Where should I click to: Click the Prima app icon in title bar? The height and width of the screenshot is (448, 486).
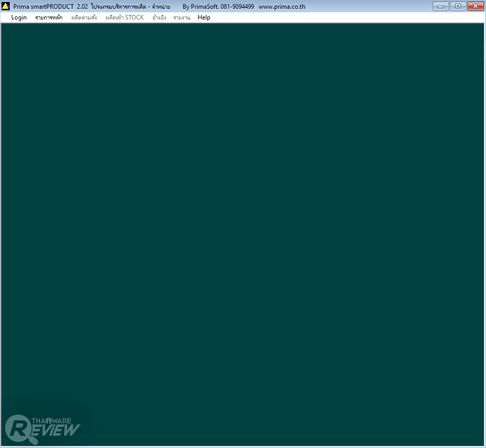(6, 6)
